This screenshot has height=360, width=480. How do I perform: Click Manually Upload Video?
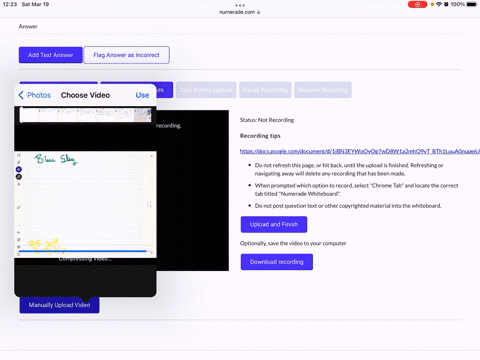point(59,305)
